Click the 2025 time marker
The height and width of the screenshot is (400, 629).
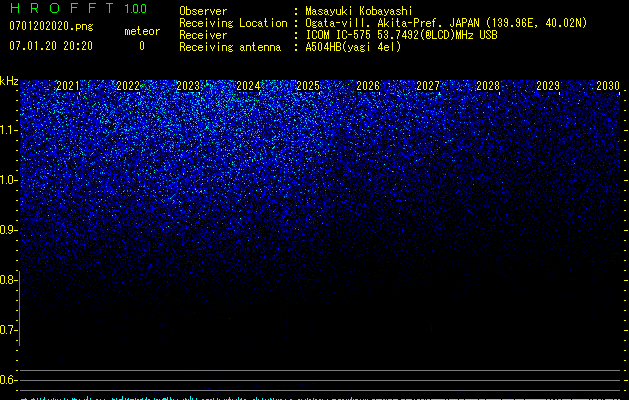(308, 86)
